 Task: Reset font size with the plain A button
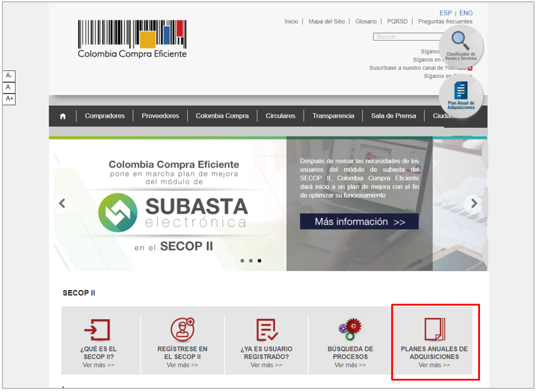coord(9,88)
